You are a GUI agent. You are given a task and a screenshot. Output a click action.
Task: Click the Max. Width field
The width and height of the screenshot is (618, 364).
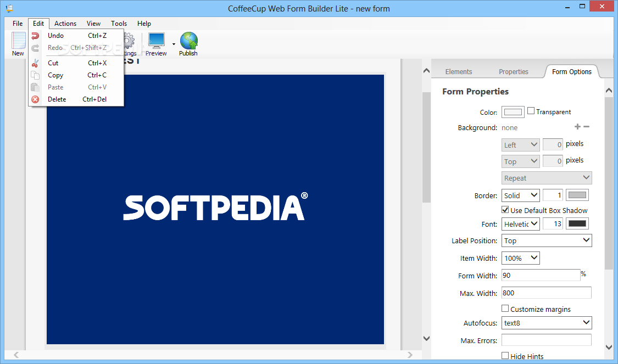(546, 293)
